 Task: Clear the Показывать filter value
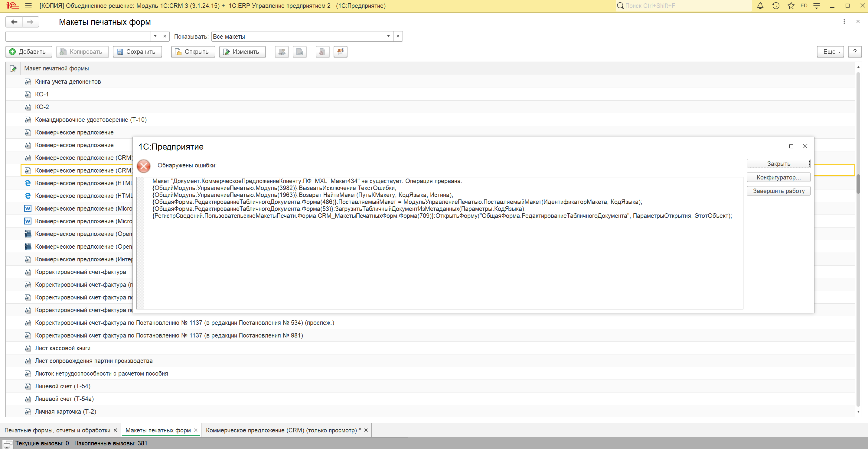398,36
